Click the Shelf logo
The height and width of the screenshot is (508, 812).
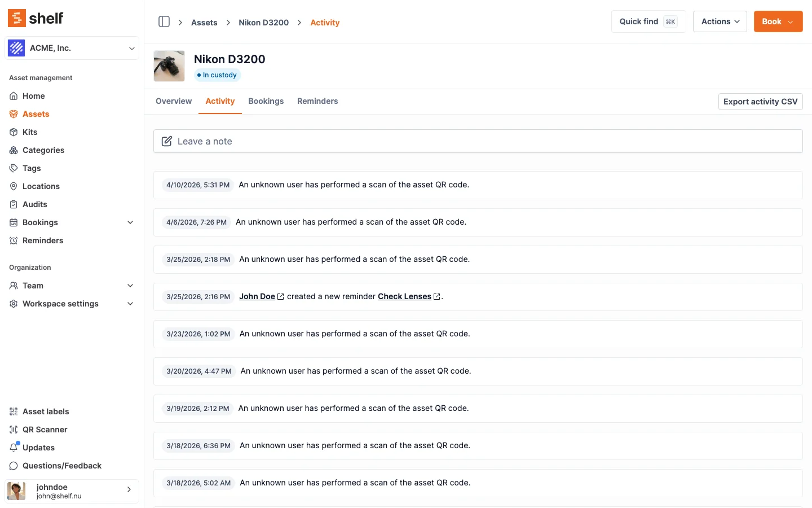click(36, 18)
